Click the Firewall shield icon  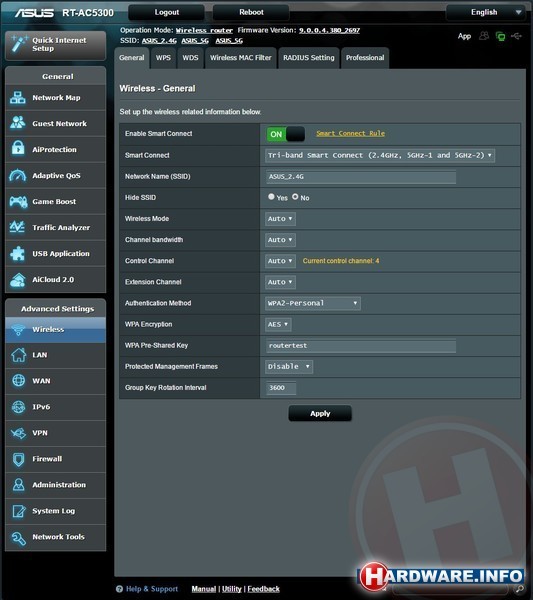18,459
